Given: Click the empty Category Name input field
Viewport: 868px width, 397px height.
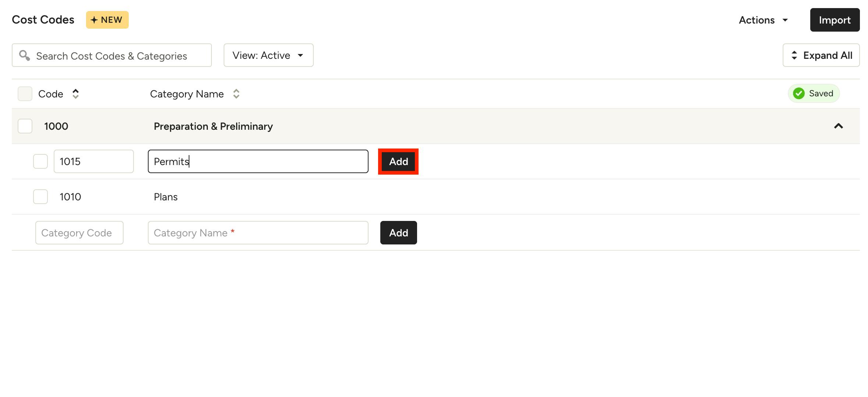Looking at the screenshot, I should [x=258, y=233].
